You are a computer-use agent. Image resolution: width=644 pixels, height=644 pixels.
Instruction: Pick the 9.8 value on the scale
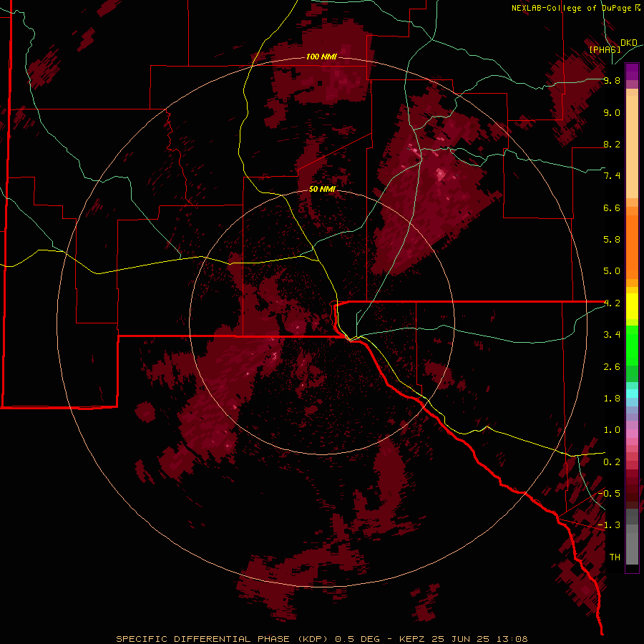coord(612,80)
